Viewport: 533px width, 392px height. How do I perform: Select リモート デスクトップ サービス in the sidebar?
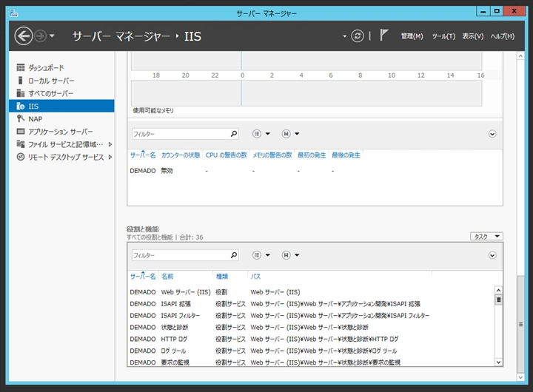tap(61, 157)
